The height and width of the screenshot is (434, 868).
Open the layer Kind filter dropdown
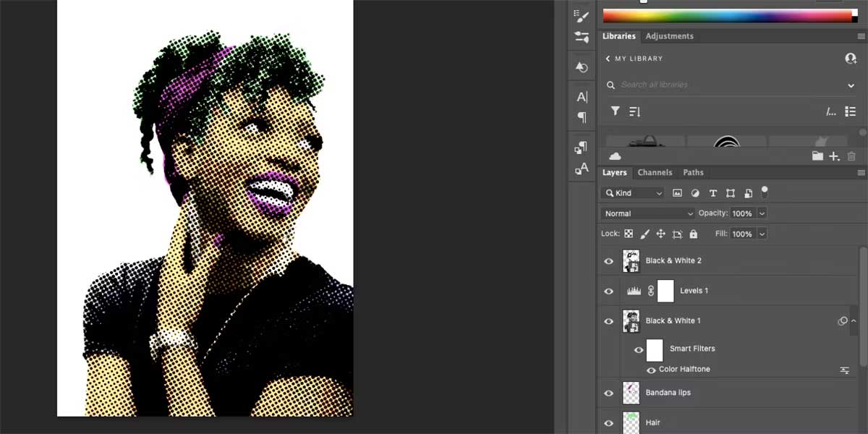click(x=633, y=193)
